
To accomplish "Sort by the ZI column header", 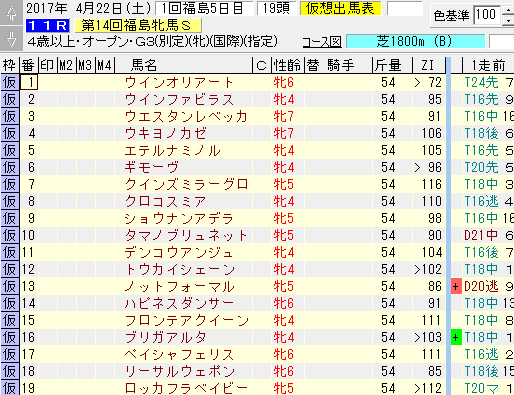I will tap(429, 65).
